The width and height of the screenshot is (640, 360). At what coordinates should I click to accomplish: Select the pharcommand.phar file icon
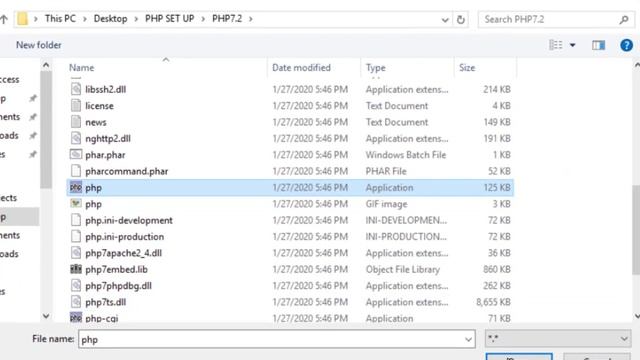tap(76, 171)
